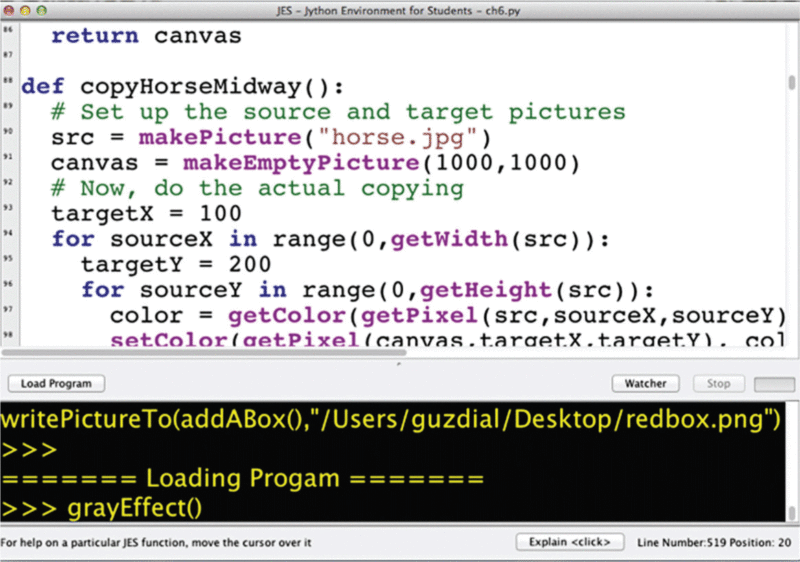Click the empty >>> prompt line
Screen dimensions: 800x562
[29, 450]
